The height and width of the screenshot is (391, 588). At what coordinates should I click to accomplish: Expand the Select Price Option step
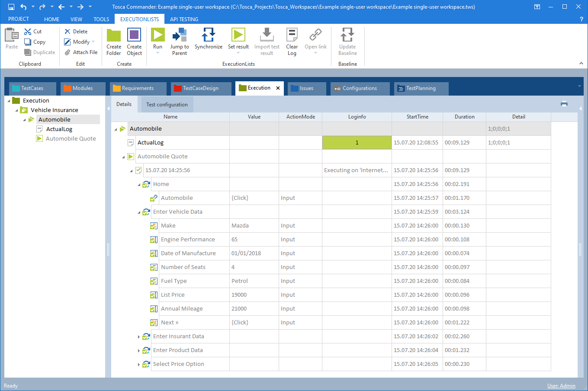pos(139,364)
